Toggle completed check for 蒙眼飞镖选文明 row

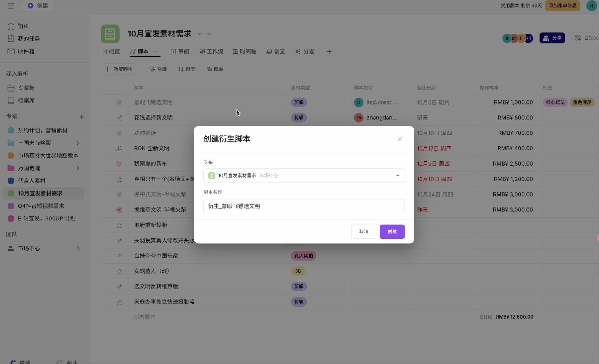click(x=119, y=102)
